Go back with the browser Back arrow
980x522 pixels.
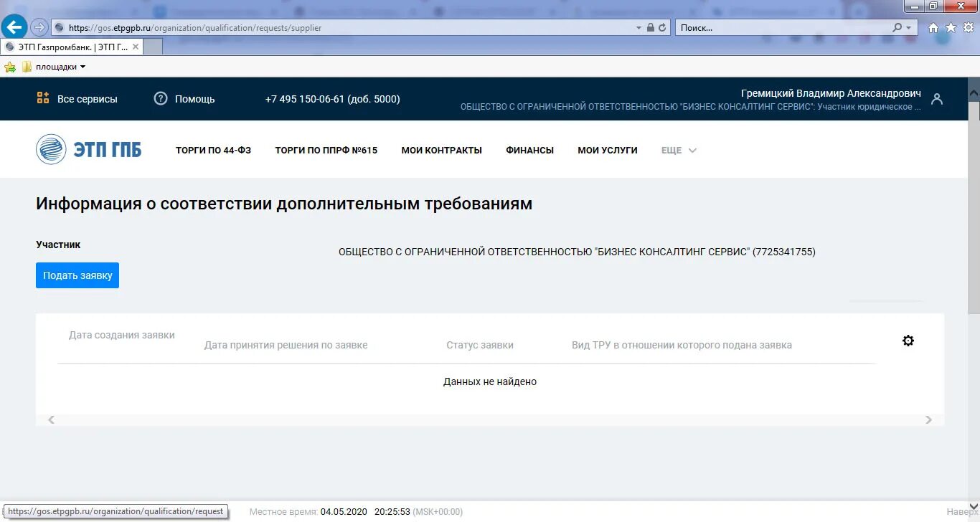14,27
